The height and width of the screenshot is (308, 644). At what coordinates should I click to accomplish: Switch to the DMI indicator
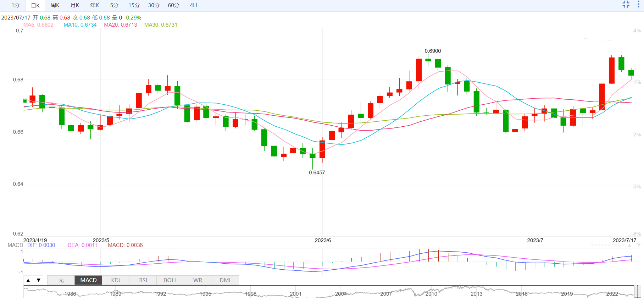[x=225, y=280]
